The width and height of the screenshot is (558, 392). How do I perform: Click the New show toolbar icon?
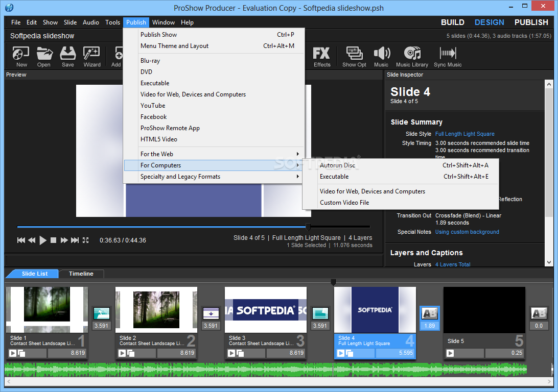(21, 57)
